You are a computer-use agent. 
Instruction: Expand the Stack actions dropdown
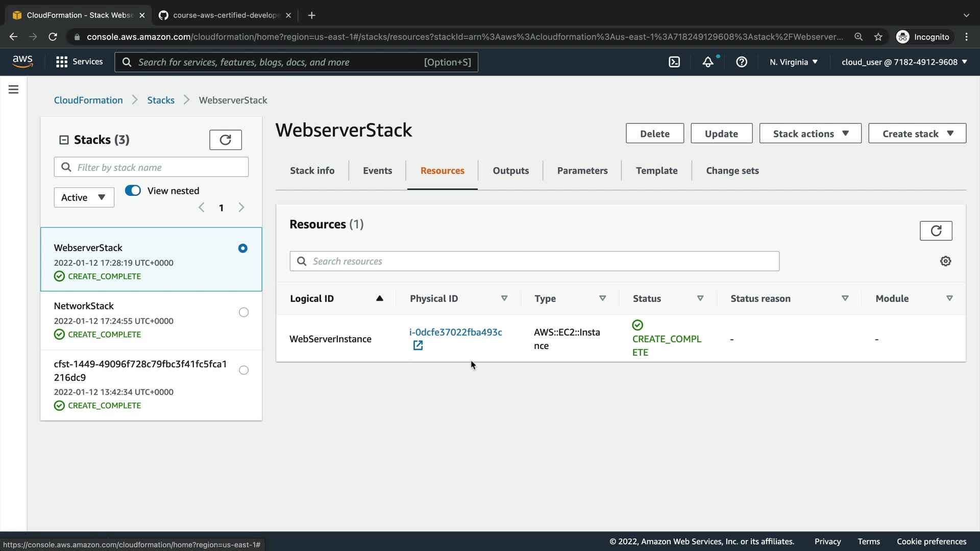[x=810, y=134]
